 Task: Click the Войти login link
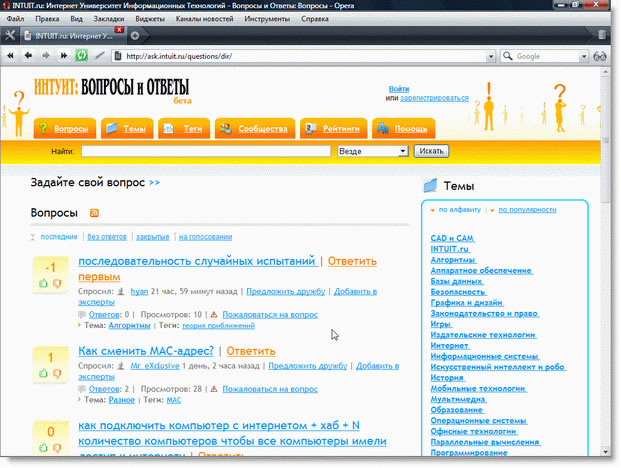pyautogui.click(x=398, y=89)
